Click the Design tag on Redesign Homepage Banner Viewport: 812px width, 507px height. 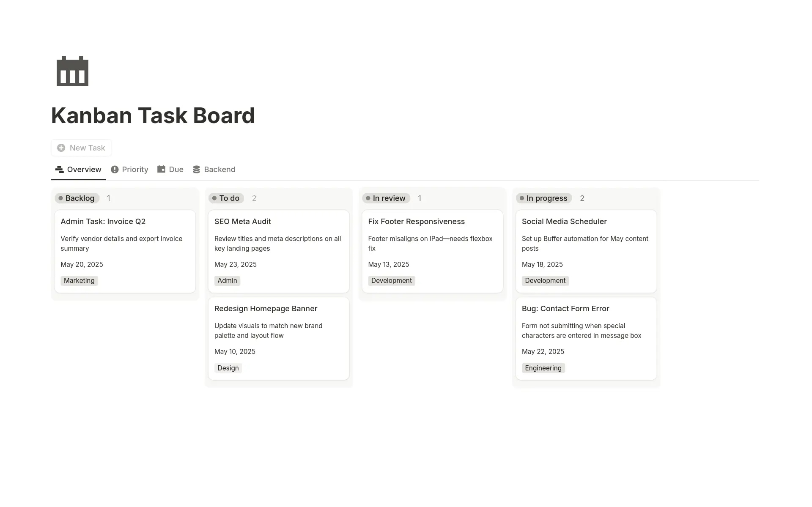coord(228,368)
